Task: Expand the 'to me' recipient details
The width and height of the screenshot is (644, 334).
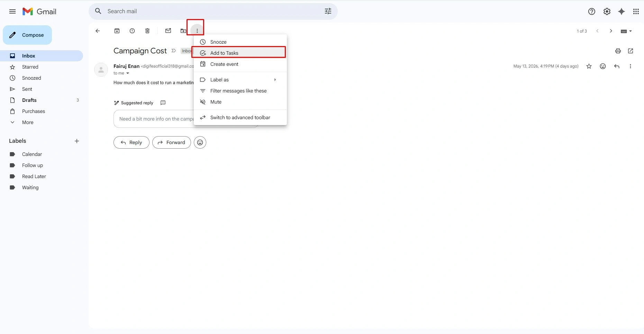Action: point(128,73)
